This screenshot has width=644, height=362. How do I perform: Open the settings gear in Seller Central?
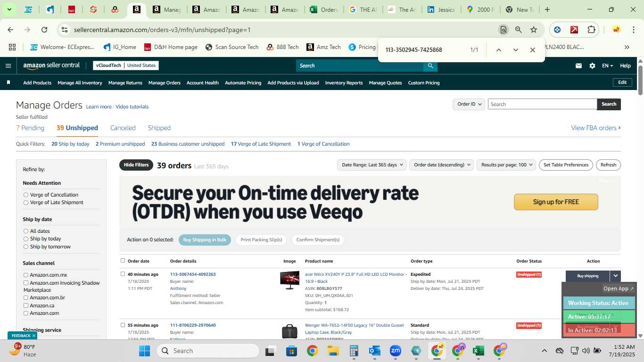[592, 66]
